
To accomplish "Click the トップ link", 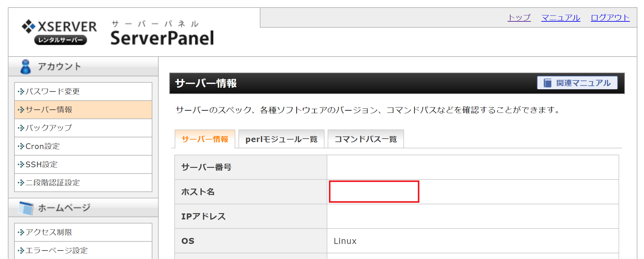I will coord(519,18).
